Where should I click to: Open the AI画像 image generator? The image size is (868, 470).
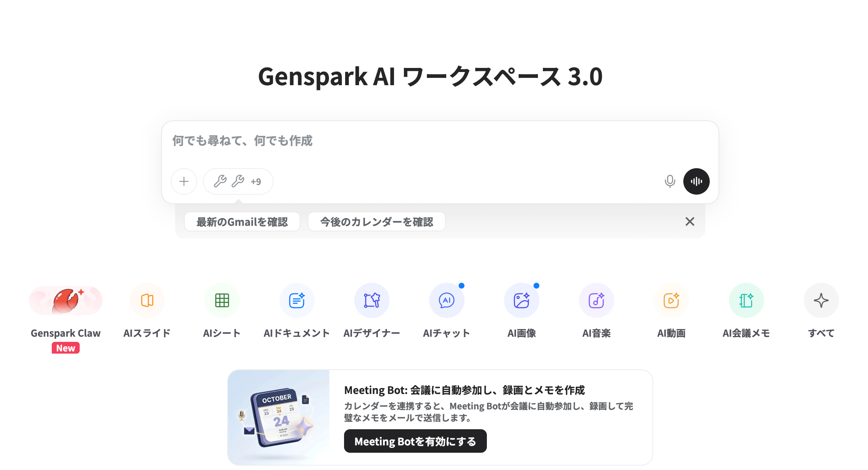point(522,300)
